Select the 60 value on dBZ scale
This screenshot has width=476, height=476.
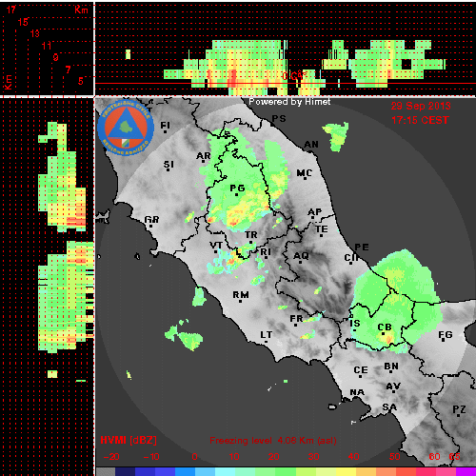tap(434, 457)
